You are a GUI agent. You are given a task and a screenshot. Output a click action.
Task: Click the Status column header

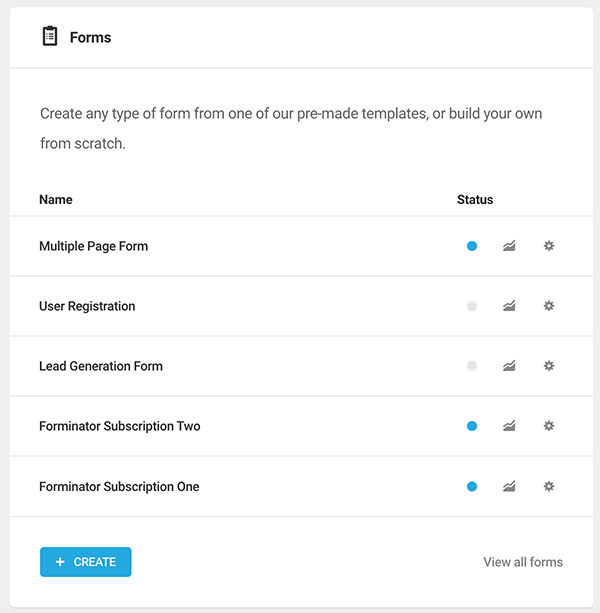(x=475, y=199)
